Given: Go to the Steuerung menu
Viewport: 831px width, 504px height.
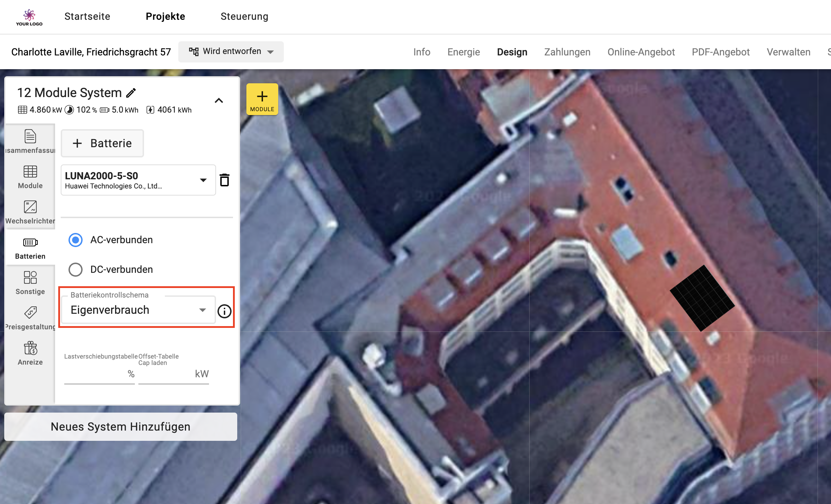Looking at the screenshot, I should coord(244,16).
